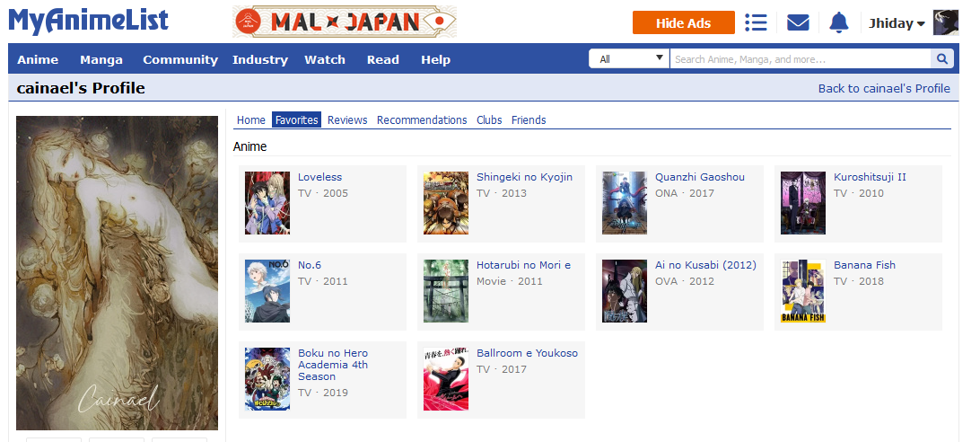Image resolution: width=980 pixels, height=442 pixels.
Task: Click the Jhiday user avatar picture
Action: (946, 22)
